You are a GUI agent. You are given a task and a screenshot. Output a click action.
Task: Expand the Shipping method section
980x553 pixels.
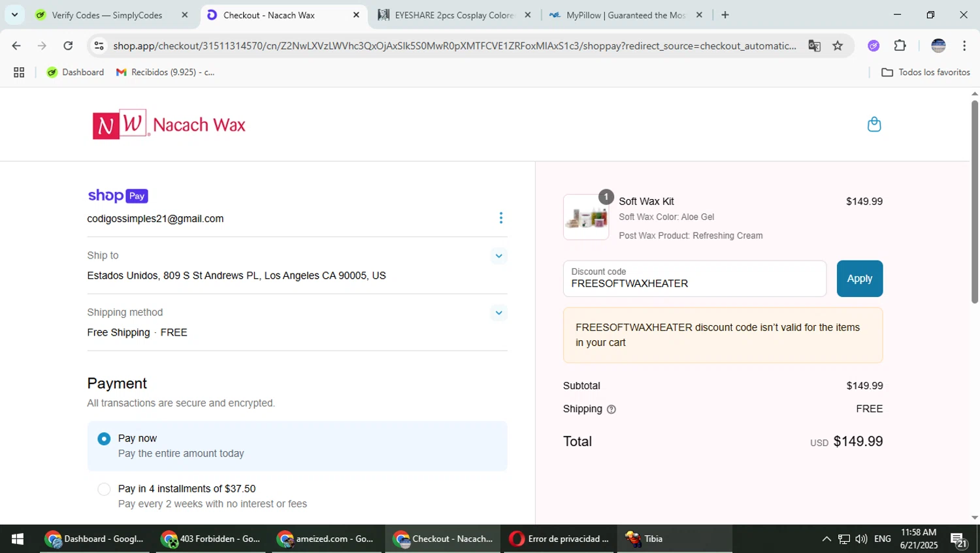click(498, 313)
